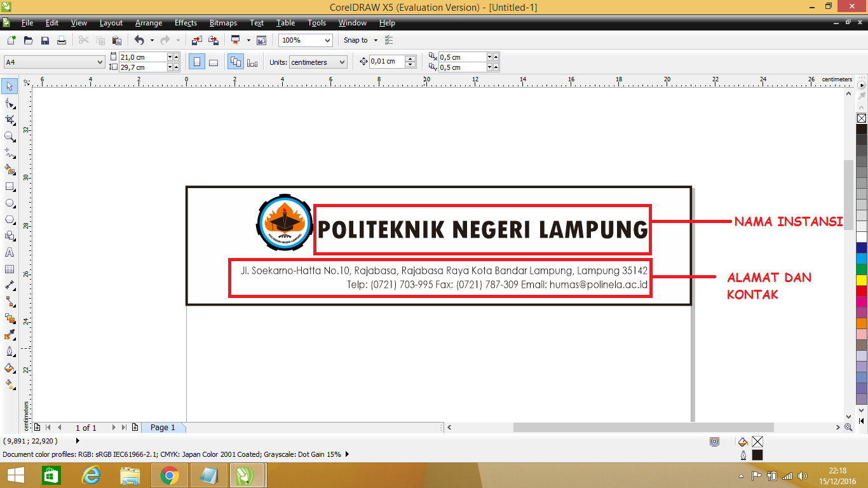The height and width of the screenshot is (488, 868).
Task: Click the horizontal scrollbar thumb
Action: 644,428
